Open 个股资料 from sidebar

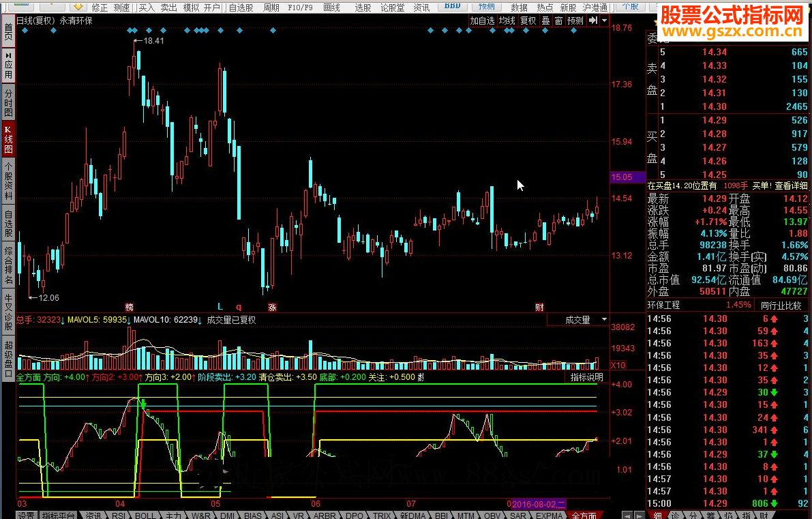(8, 180)
